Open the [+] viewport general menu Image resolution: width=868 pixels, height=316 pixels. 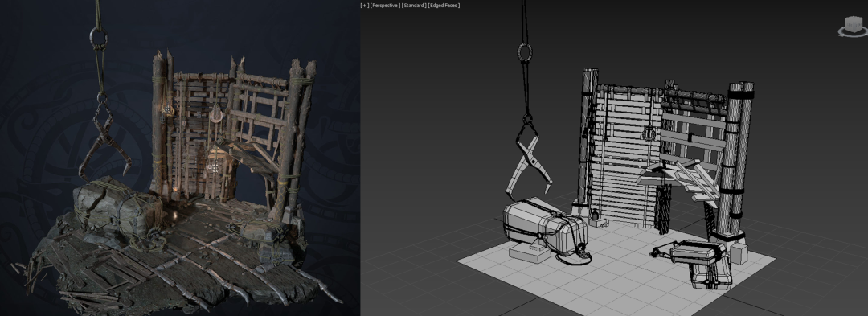coord(364,5)
